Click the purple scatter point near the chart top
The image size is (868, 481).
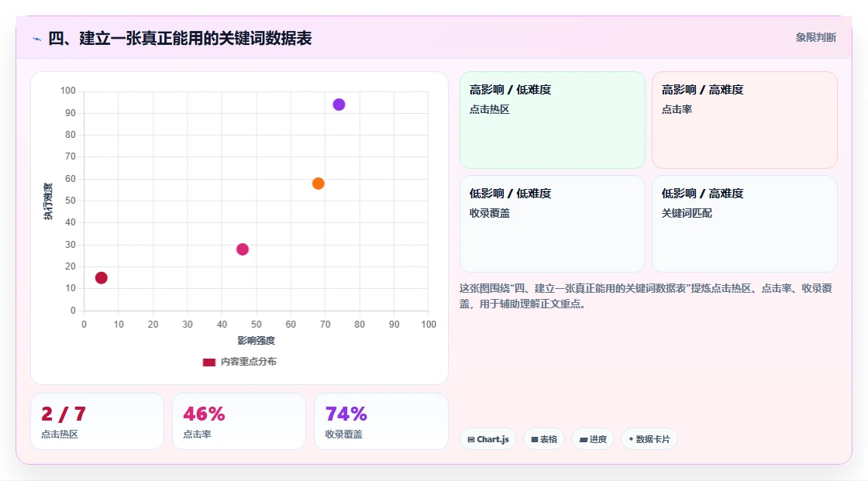339,105
